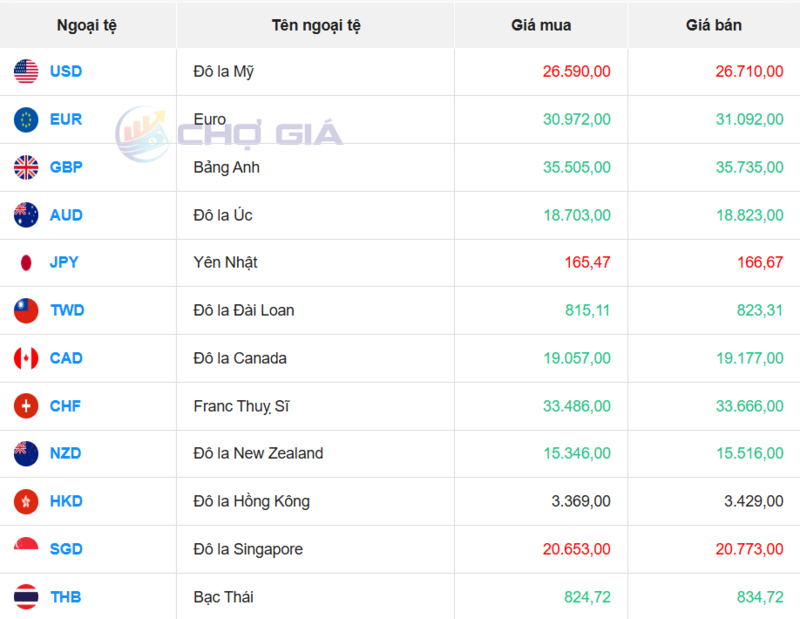
Task: Open the USD currency link
Action: pos(66,72)
